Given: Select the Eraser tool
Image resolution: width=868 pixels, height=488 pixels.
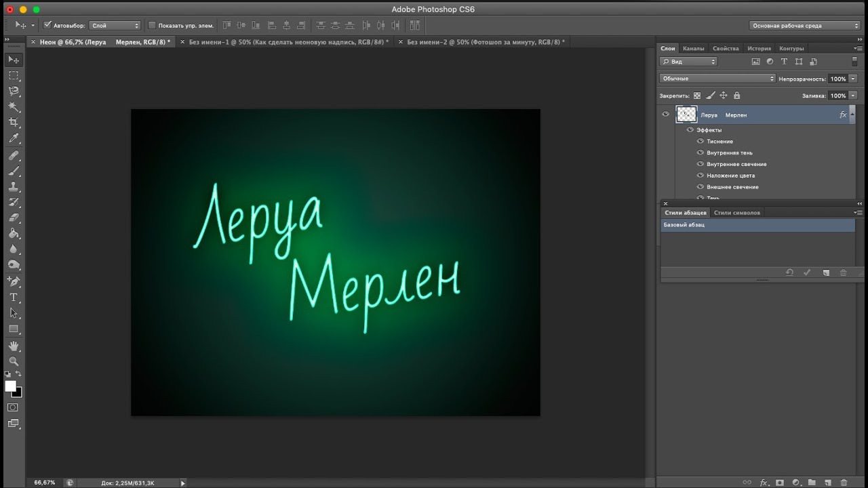Looking at the screenshot, I should tap(14, 218).
